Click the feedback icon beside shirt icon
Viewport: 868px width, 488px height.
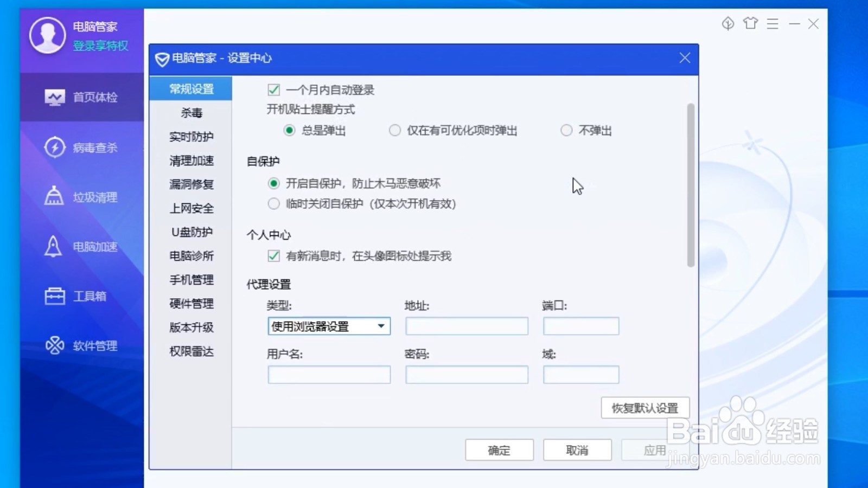[x=728, y=23]
